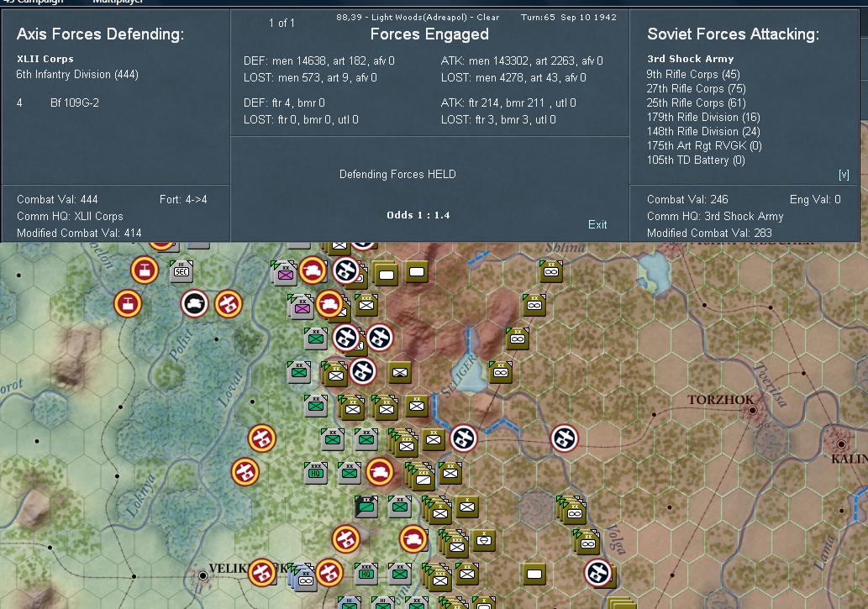Select 27th Rifle Corps (75) in attackers list

point(696,88)
